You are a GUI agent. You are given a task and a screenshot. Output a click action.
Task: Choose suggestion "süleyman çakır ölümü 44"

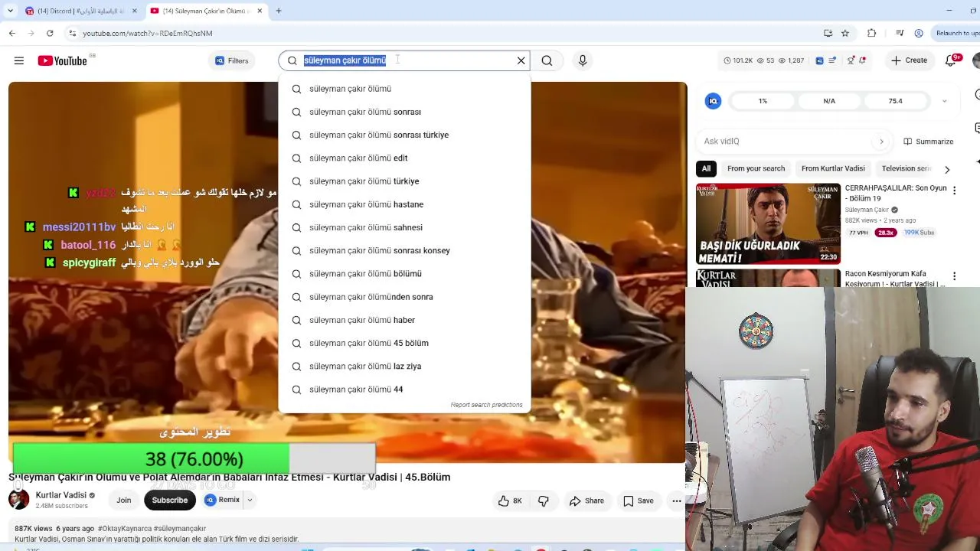tap(404, 390)
